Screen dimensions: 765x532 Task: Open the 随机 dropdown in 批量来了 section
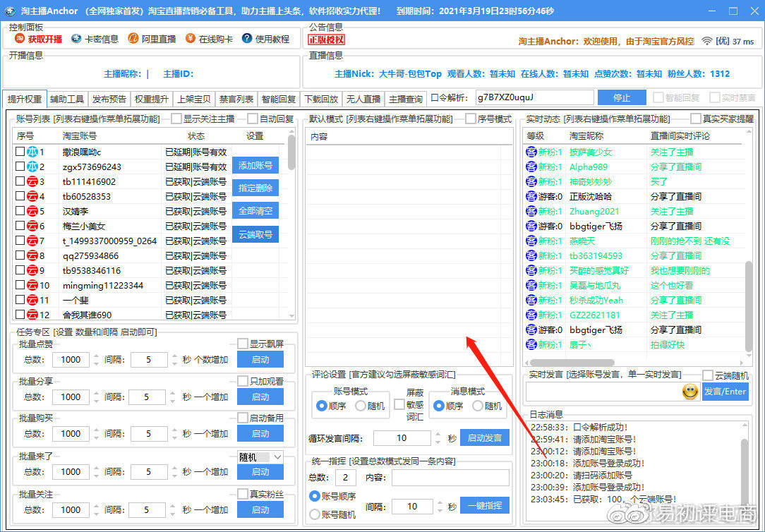260,457
